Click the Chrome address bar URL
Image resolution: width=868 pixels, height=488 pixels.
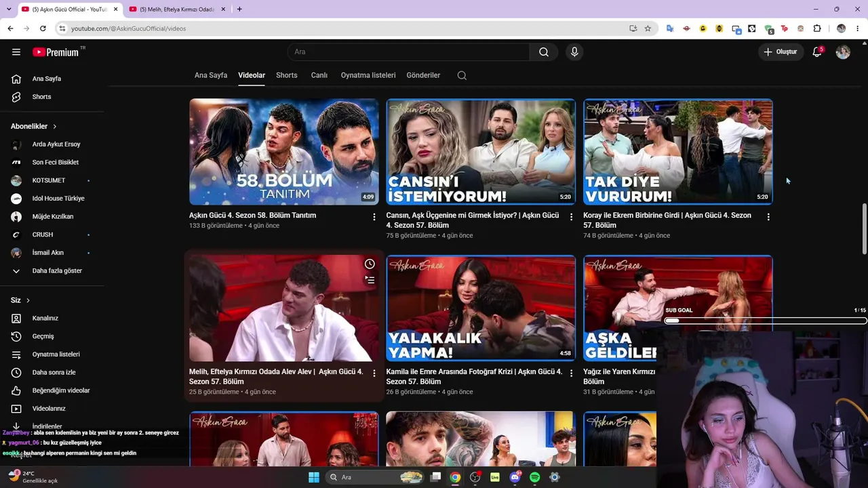(x=128, y=28)
